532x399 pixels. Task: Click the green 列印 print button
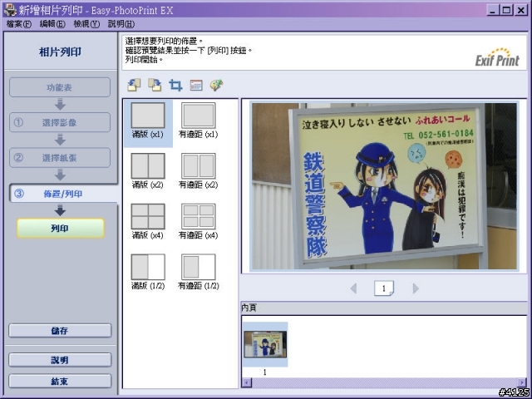[x=61, y=228]
